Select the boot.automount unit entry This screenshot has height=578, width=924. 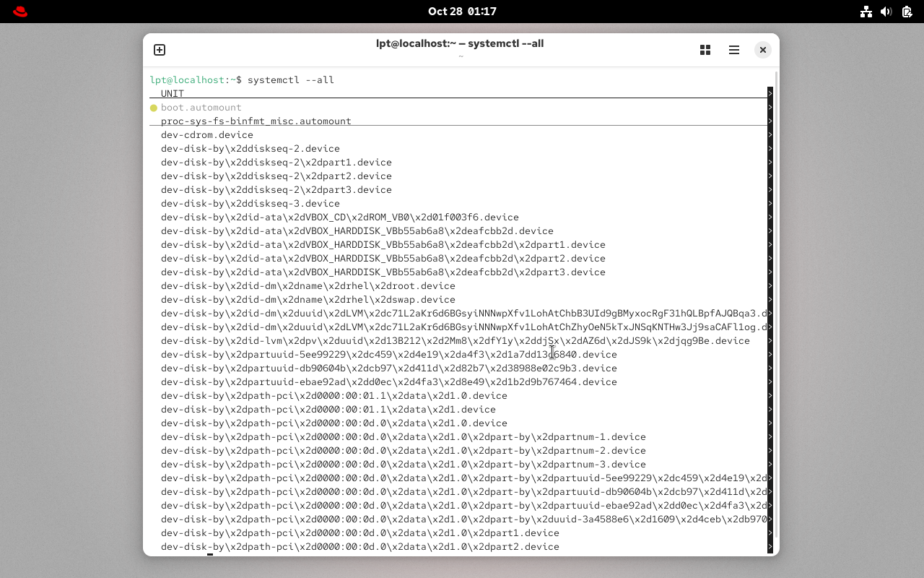(x=201, y=107)
